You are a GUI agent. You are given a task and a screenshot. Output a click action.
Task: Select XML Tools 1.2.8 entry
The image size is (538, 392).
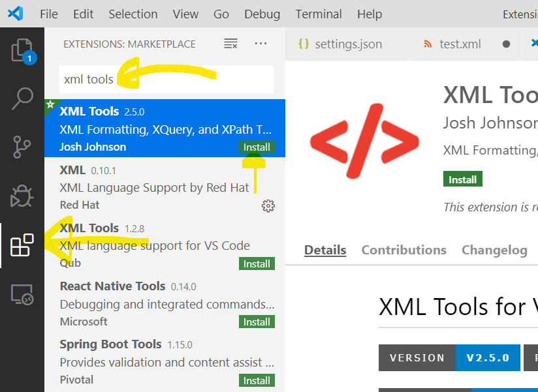pyautogui.click(x=165, y=245)
